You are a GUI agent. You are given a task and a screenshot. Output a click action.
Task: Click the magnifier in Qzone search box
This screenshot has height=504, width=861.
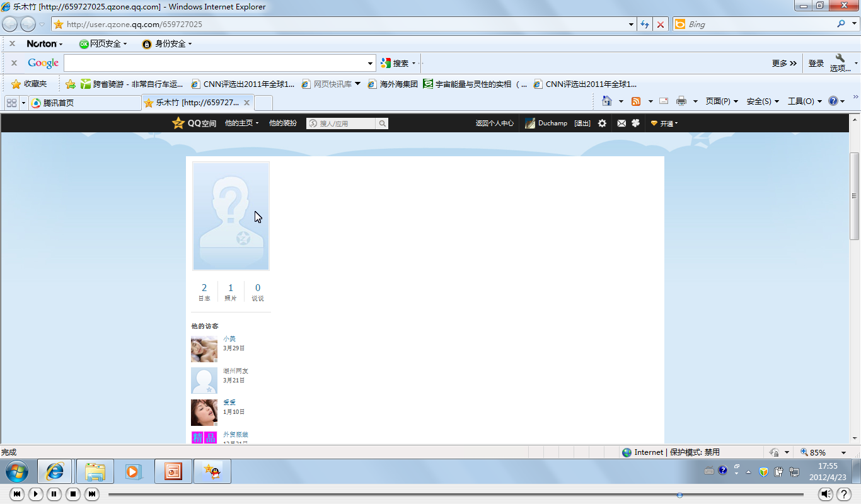[382, 123]
